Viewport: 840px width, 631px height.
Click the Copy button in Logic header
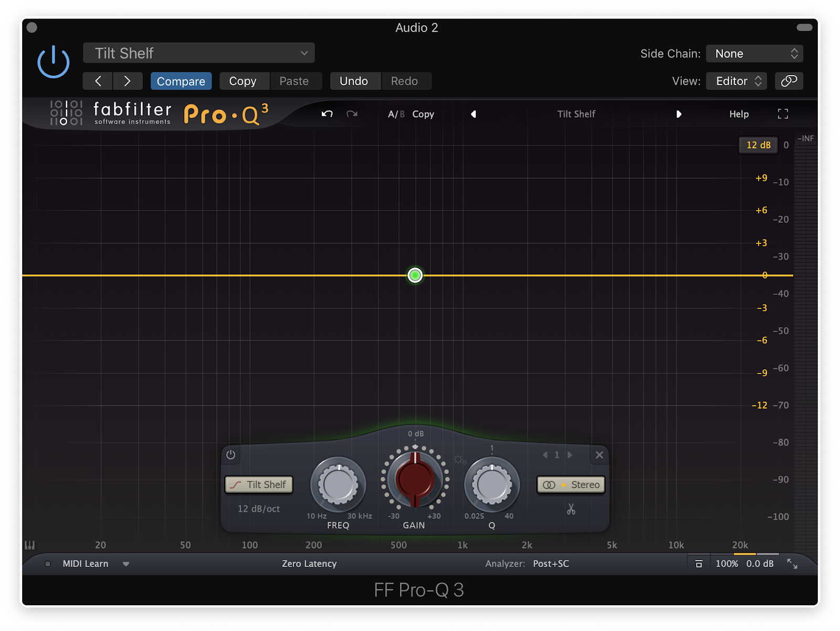(x=243, y=81)
